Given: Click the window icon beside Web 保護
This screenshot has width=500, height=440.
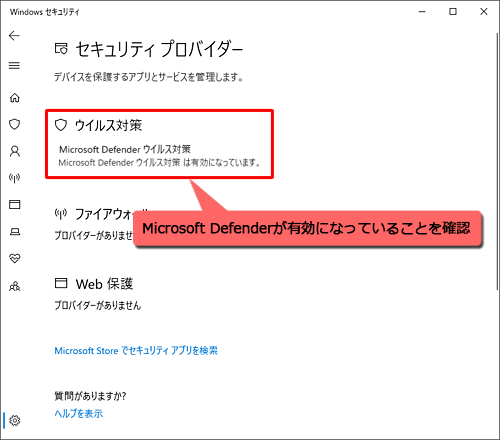Looking at the screenshot, I should coord(61,283).
